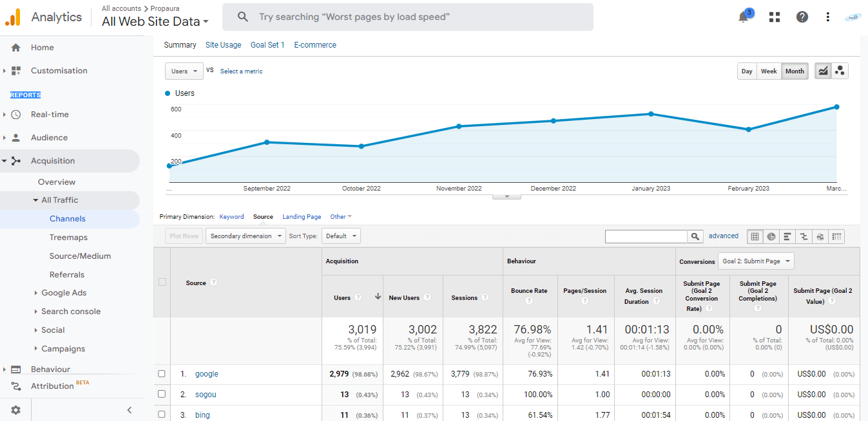This screenshot has width=868, height=421.
Task: Change the Goal 2 conversions dropdown
Action: pos(755,261)
